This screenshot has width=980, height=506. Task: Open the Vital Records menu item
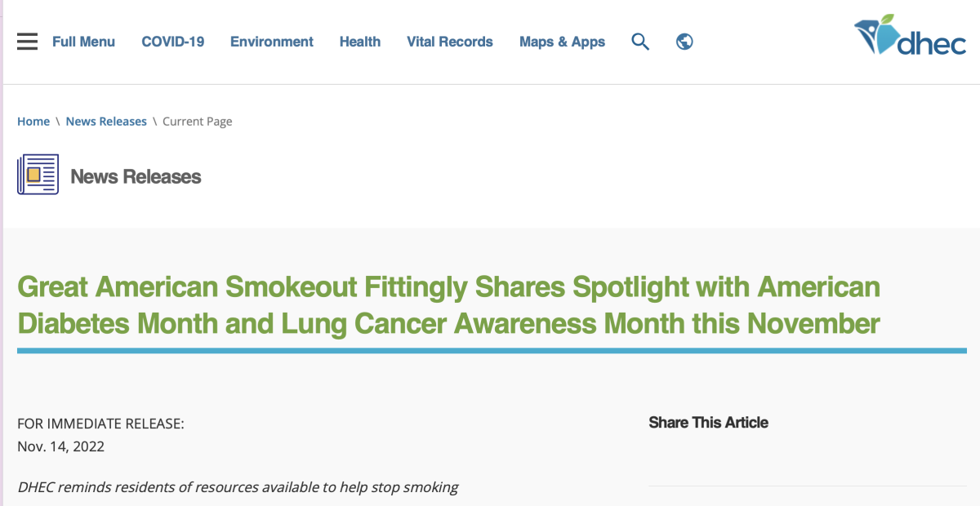449,42
